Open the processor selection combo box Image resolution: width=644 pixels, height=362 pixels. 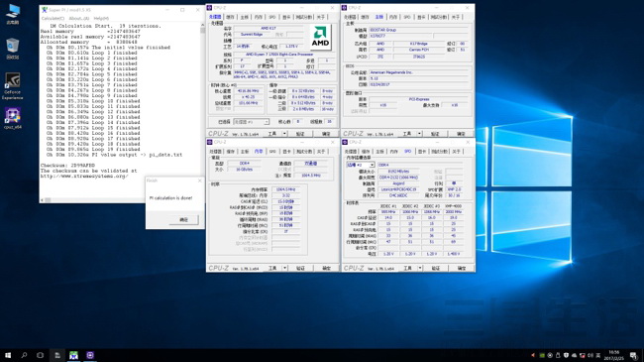coord(251,122)
